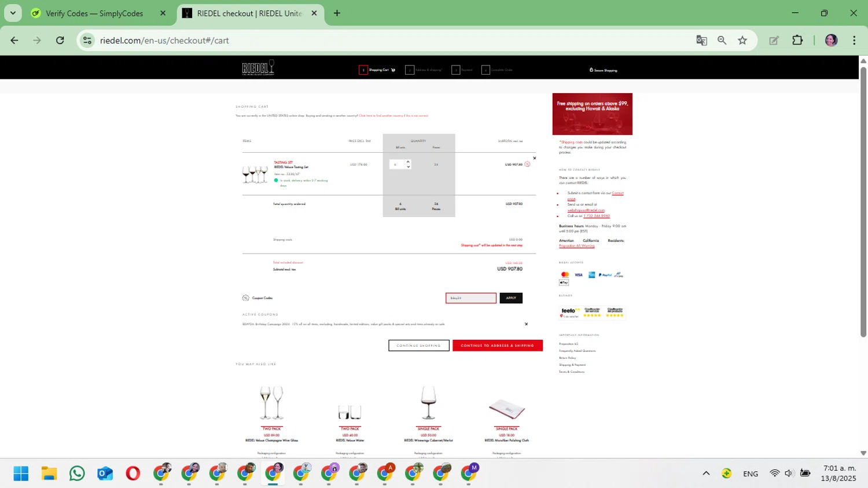Open the ENG language selector
Screen dimensions: 868x488
751,474
